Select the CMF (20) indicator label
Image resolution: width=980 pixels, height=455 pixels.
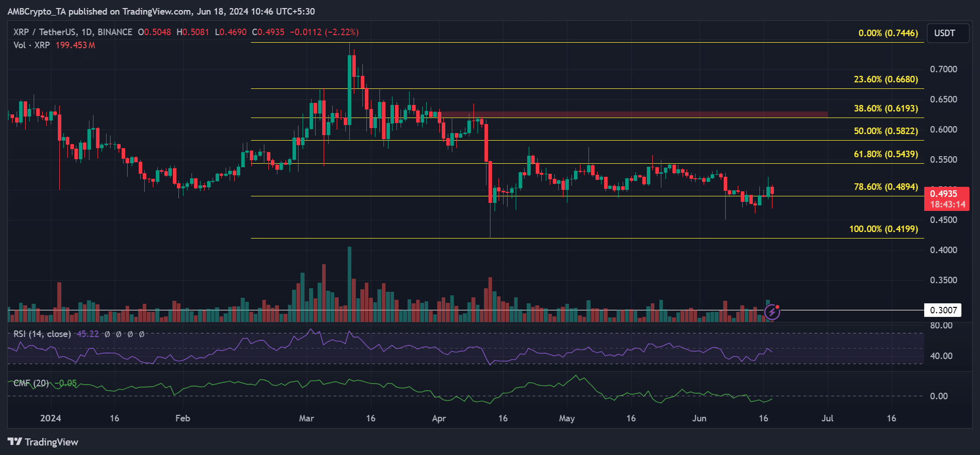pos(31,383)
